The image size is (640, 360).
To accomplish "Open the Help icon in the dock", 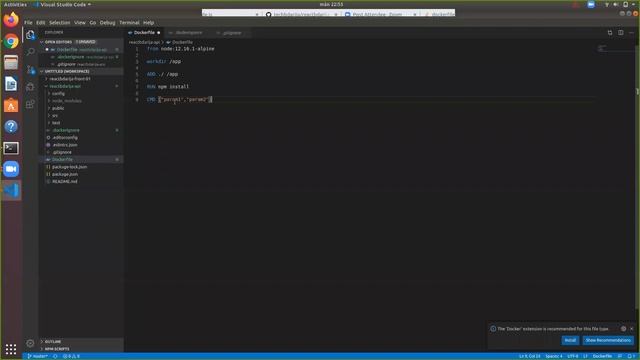I will click(x=11, y=126).
